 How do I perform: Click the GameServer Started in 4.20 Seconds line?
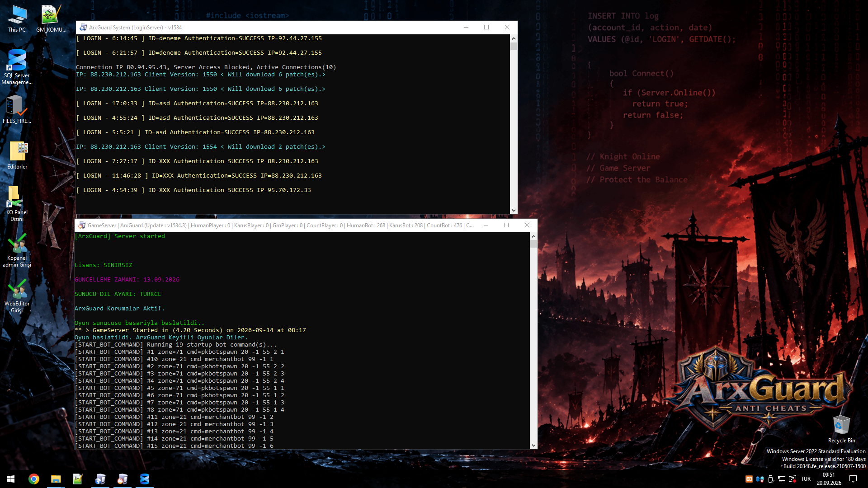pos(190,330)
